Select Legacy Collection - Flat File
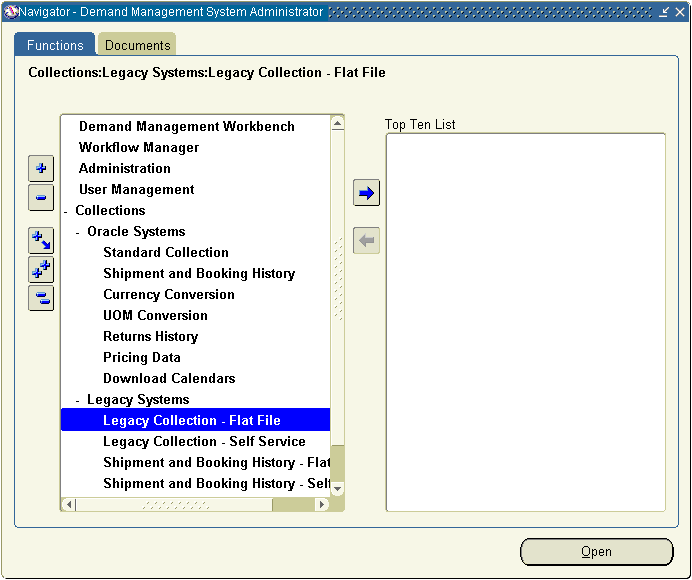Viewport: 692px width, 580px height. [x=196, y=420]
